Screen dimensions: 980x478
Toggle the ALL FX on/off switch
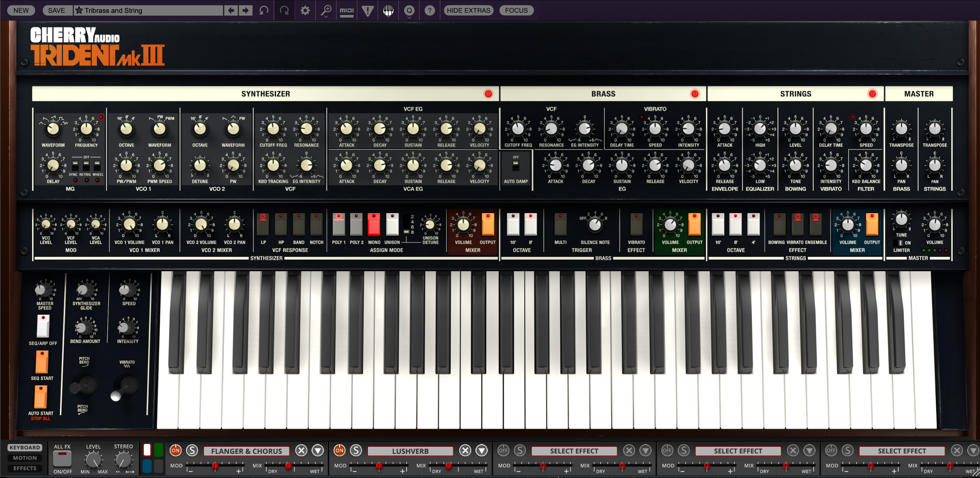(x=62, y=459)
